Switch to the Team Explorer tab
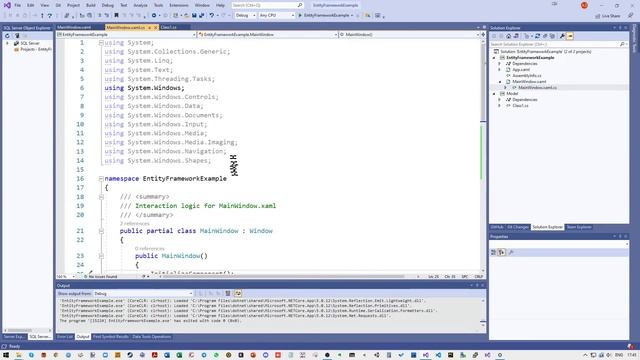This screenshot has width=640, height=360. pos(579,227)
